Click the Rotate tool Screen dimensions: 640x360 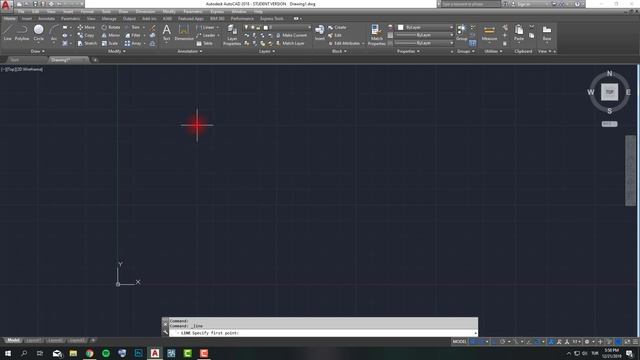click(x=111, y=27)
